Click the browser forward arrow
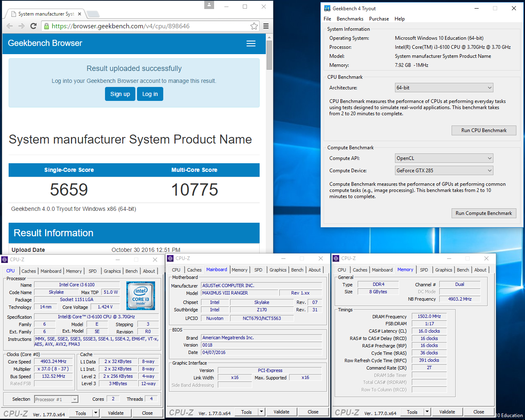The width and height of the screenshot is (525, 420). [21, 26]
